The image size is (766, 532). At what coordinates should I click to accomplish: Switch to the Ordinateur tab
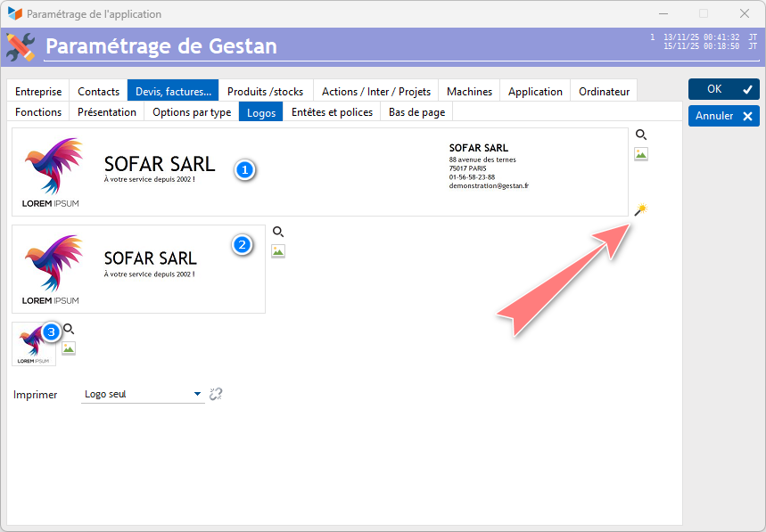tap(604, 91)
